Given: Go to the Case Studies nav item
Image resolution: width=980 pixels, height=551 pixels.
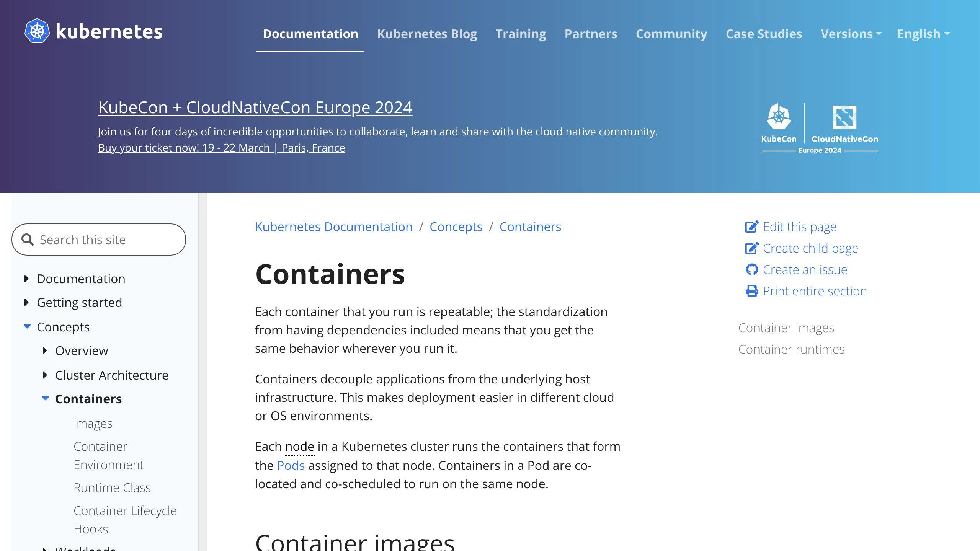Looking at the screenshot, I should tap(764, 34).
